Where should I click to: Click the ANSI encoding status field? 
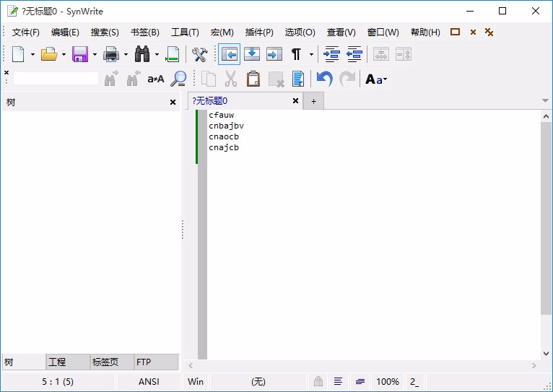click(x=149, y=382)
